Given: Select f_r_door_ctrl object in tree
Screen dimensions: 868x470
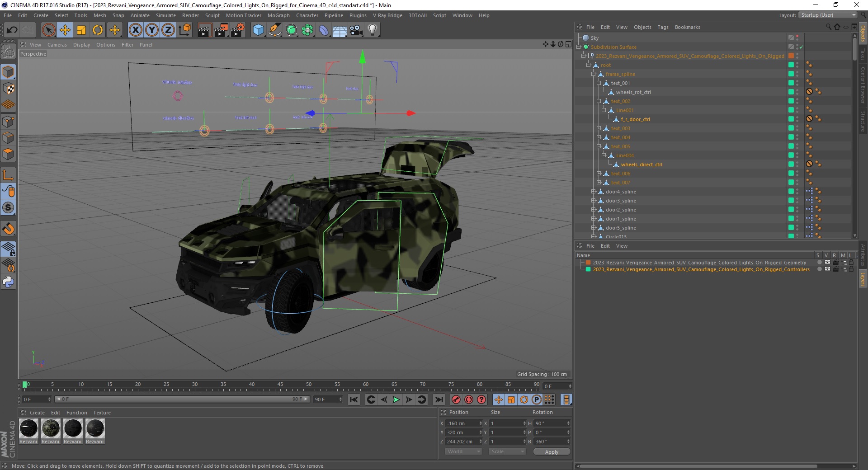Looking at the screenshot, I should pyautogui.click(x=635, y=119).
